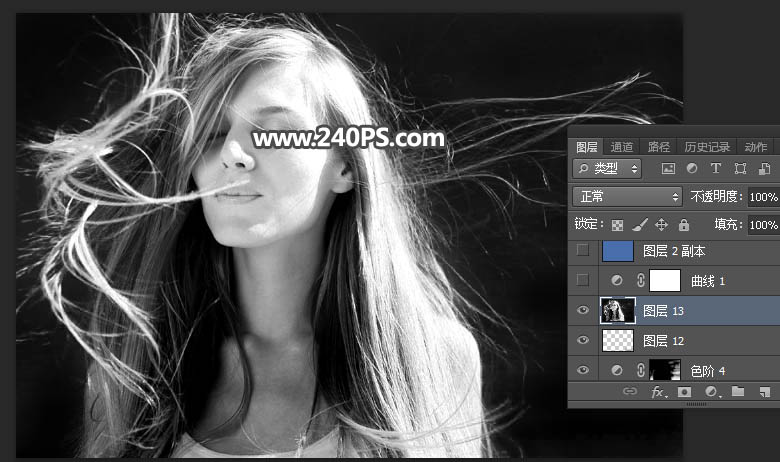
Task: Select the 色阶 4 layer mask thumbnail
Action: pos(665,370)
